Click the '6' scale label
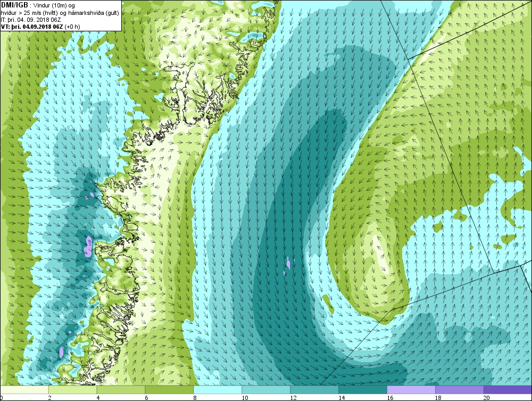 click(x=147, y=398)
